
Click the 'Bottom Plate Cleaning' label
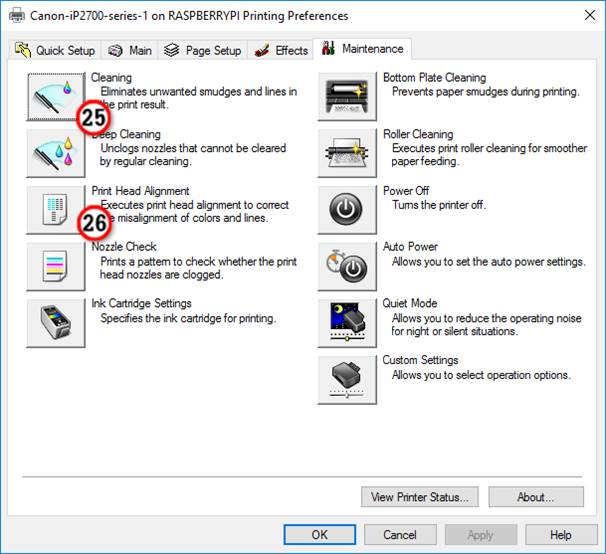[434, 78]
